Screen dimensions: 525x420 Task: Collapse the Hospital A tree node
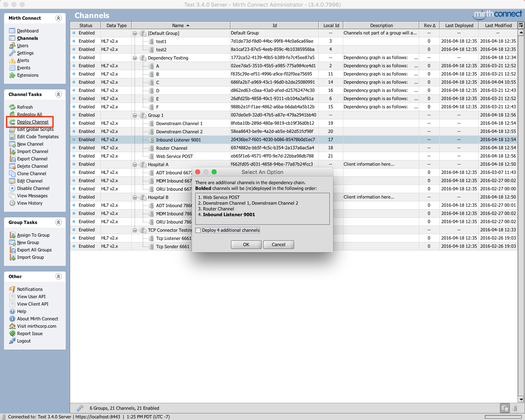pos(135,164)
